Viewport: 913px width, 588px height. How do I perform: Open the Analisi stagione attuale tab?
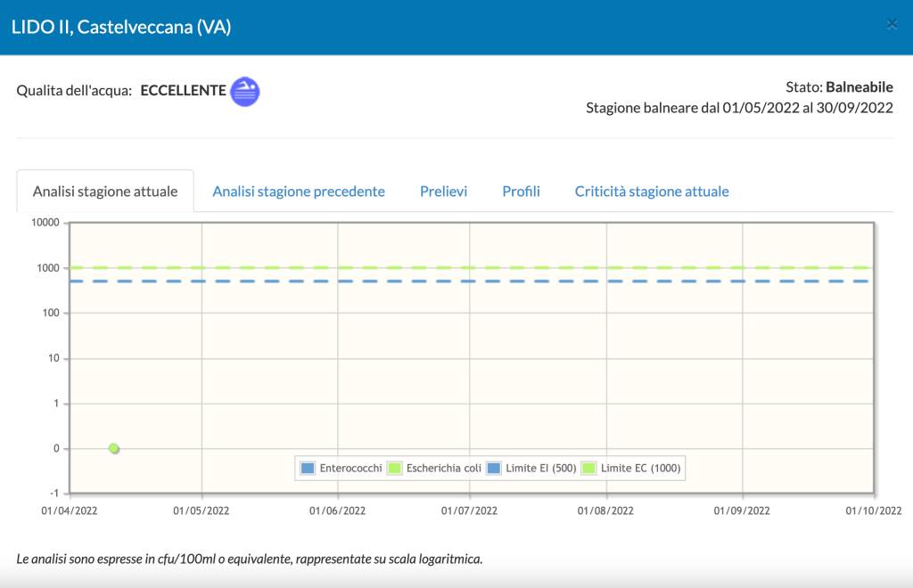point(105,192)
